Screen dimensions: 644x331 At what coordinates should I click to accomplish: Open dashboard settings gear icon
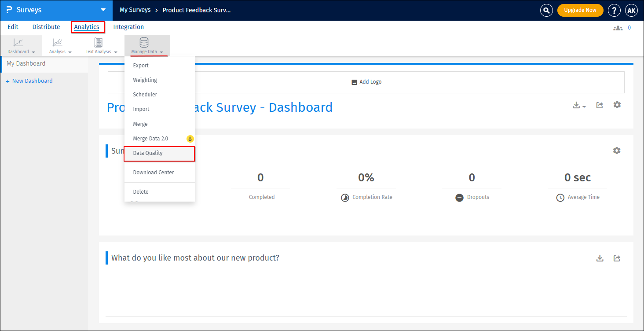617,105
